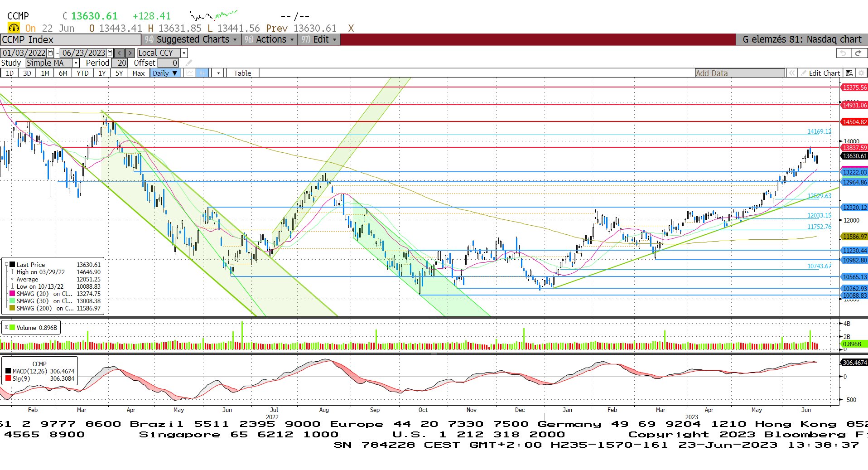Click the magenta SMAVG (20) color swatch
Image resolution: width=868 pixels, height=470 pixels.
(x=12, y=294)
